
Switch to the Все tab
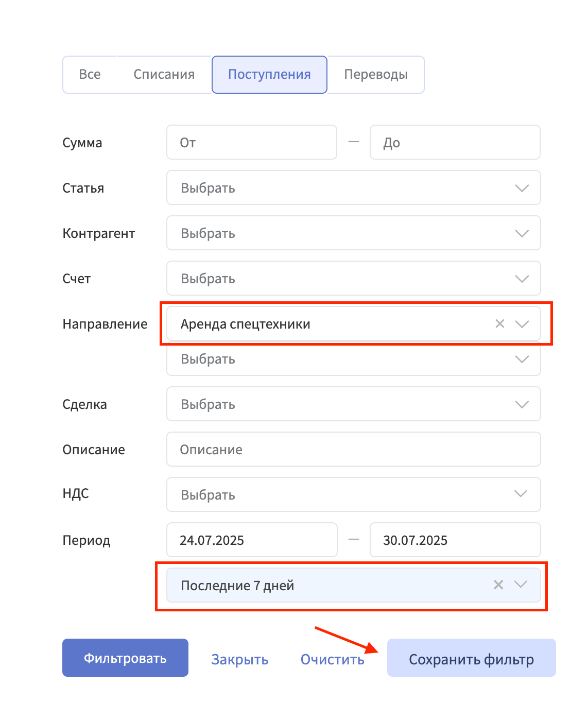tap(90, 75)
